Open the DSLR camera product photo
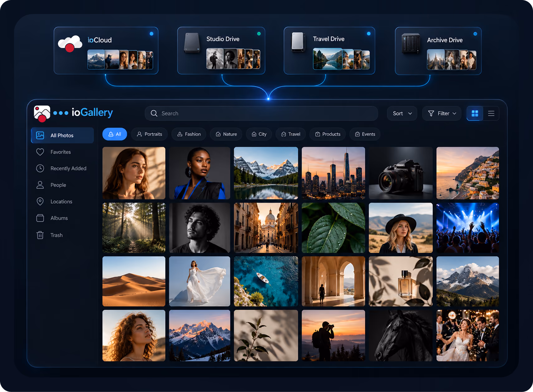533x392 pixels. 401,173
